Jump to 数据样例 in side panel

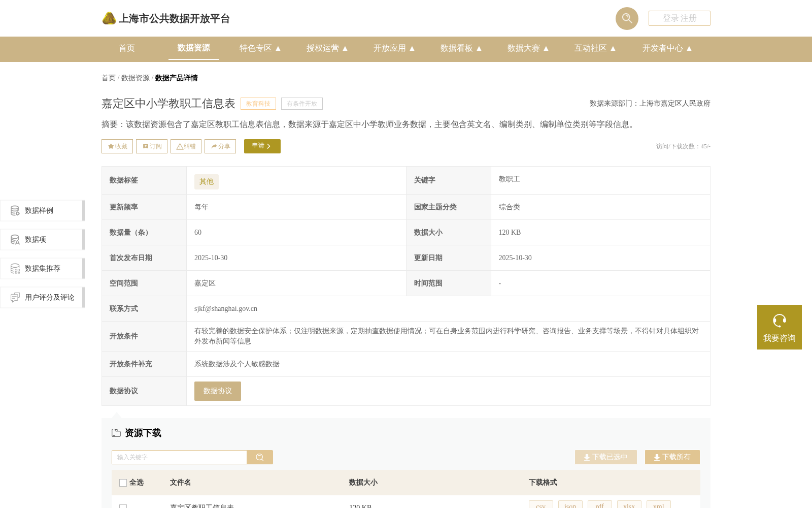pos(42,210)
